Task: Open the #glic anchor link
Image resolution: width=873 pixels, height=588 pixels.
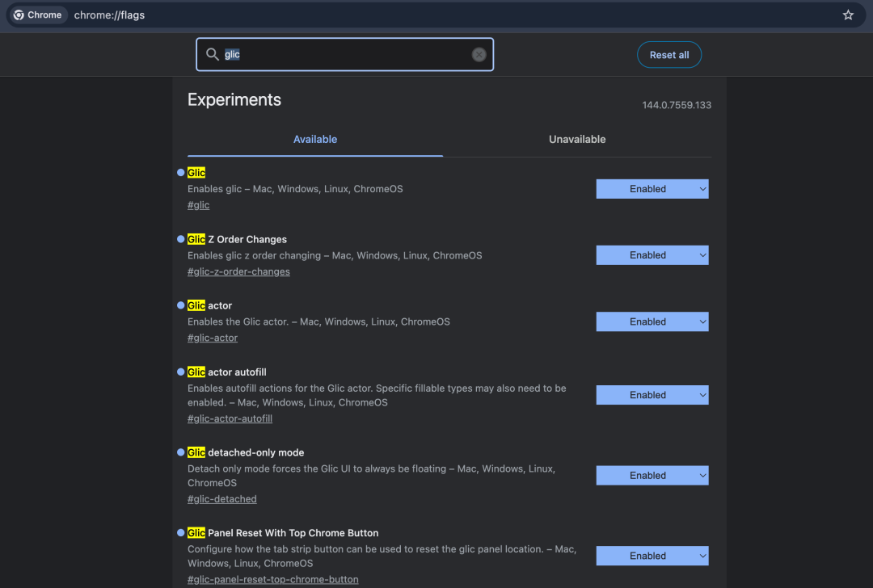Action: pyautogui.click(x=198, y=204)
